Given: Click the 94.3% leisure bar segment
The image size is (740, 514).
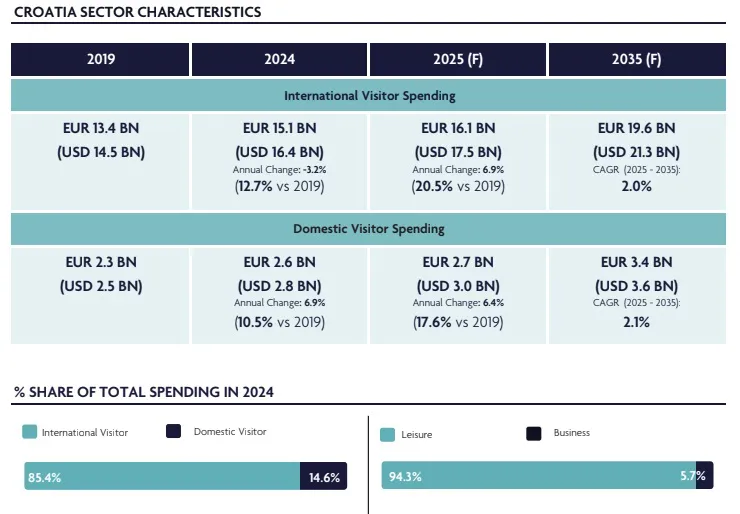Looking at the screenshot, I should [539, 475].
